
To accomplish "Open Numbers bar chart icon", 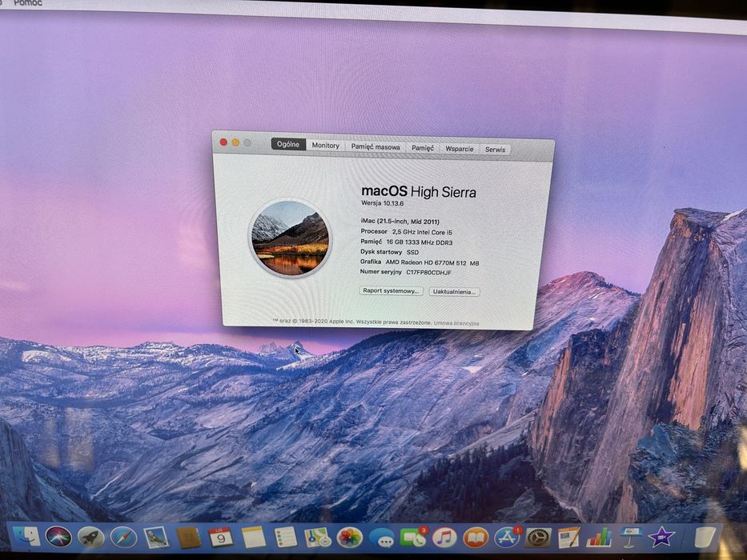I will [600, 538].
